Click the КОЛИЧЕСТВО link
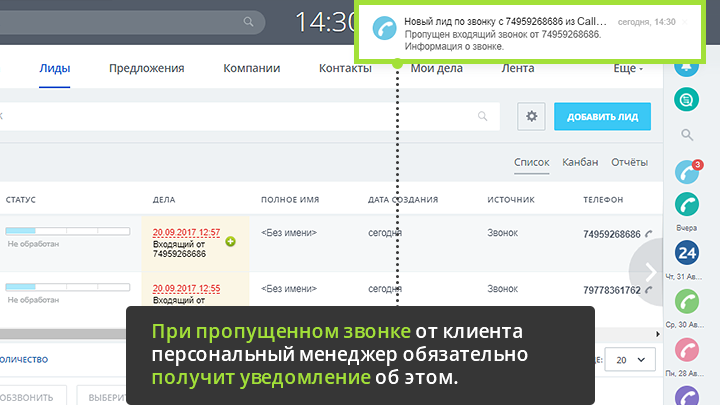Image resolution: width=720 pixels, height=405 pixels. click(x=24, y=360)
